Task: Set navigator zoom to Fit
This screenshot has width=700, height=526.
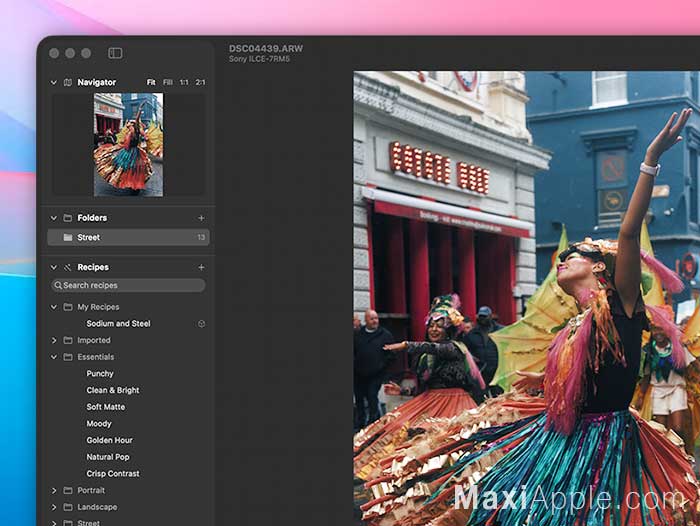Action: pyautogui.click(x=151, y=82)
